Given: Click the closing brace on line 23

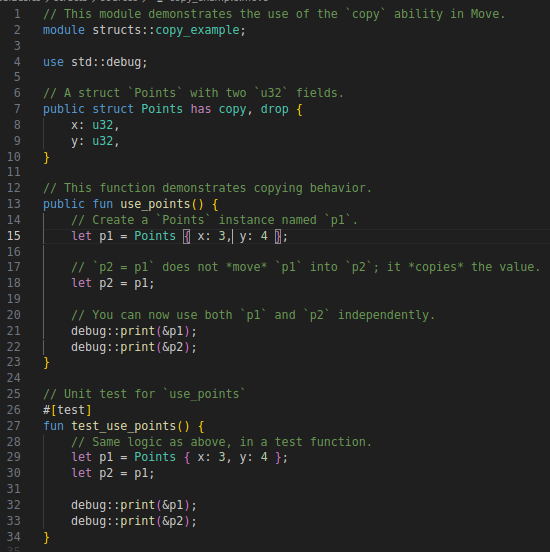Looking at the screenshot, I should pyautogui.click(x=46, y=363).
